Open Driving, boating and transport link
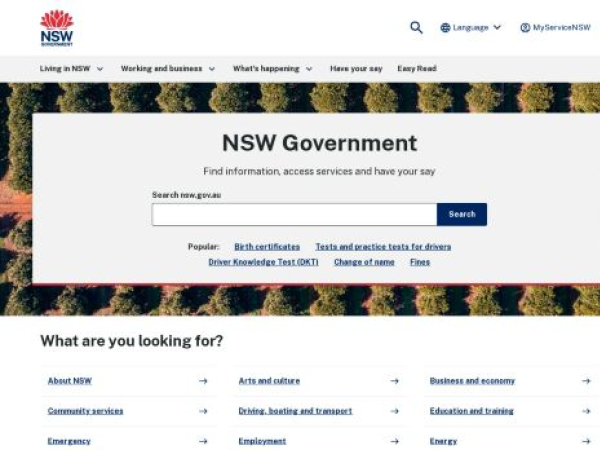Image resolution: width=600 pixels, height=450 pixels. [295, 411]
